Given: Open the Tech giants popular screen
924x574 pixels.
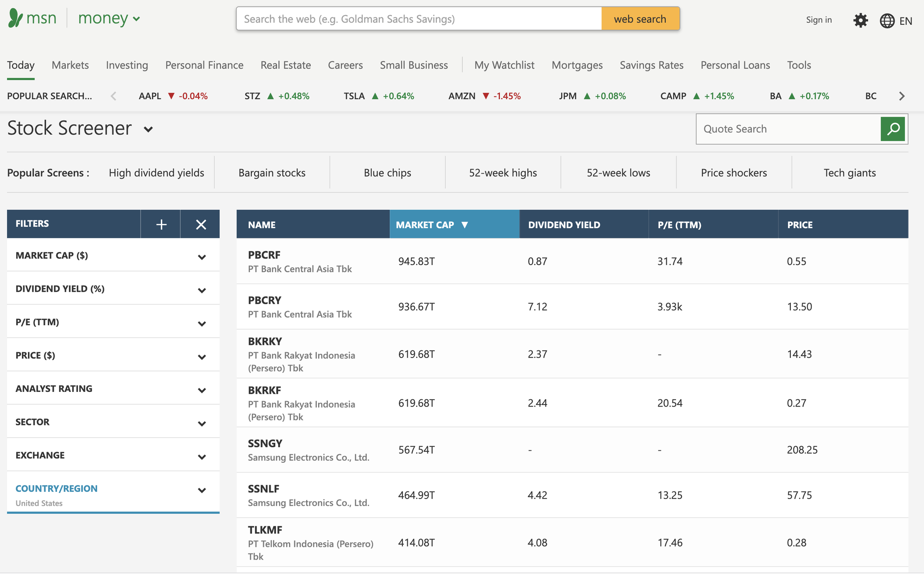Looking at the screenshot, I should point(849,172).
